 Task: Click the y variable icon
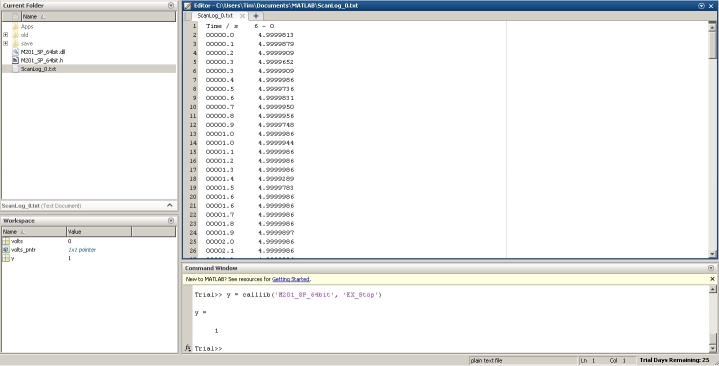click(x=6, y=259)
